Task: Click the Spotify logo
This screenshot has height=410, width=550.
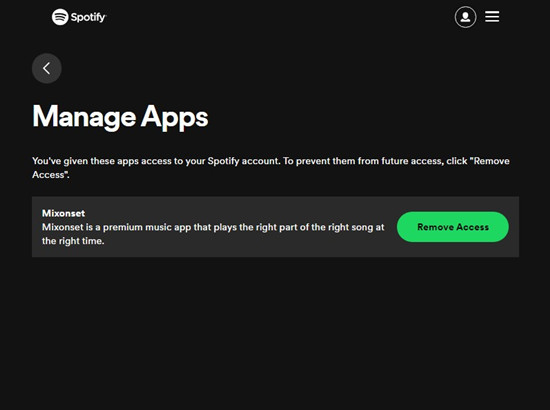Action: (79, 17)
